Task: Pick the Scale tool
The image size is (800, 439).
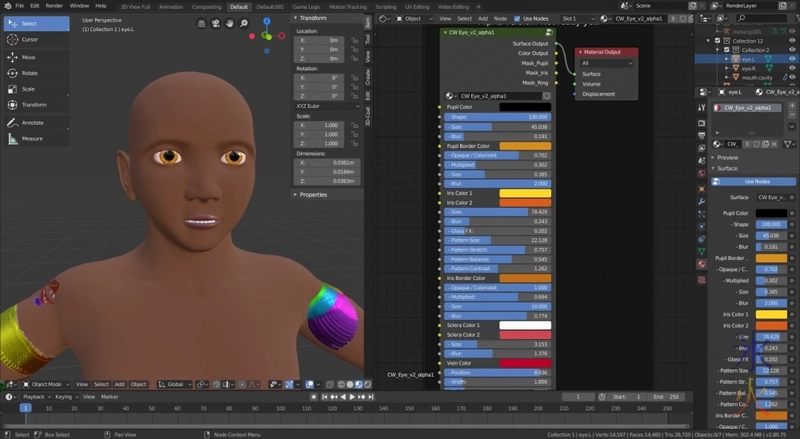Action: click(x=30, y=89)
